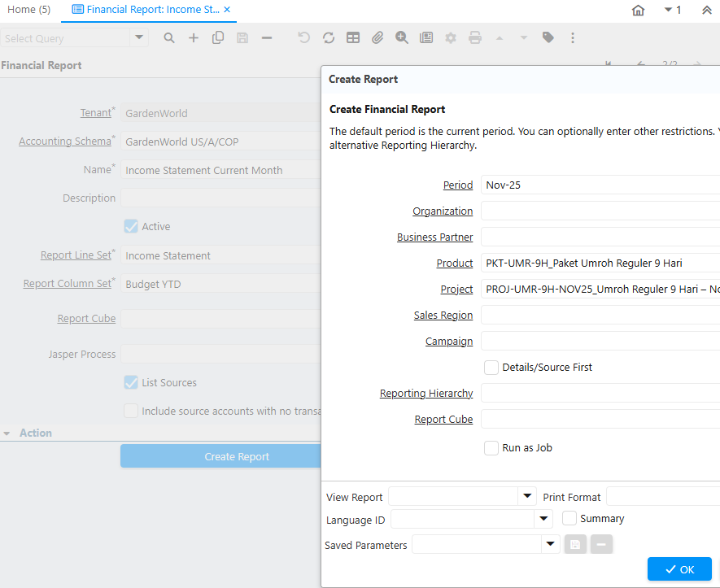Viewport: 720px width, 588px height.
Task: Tick the Summary checkbox
Action: point(569,519)
